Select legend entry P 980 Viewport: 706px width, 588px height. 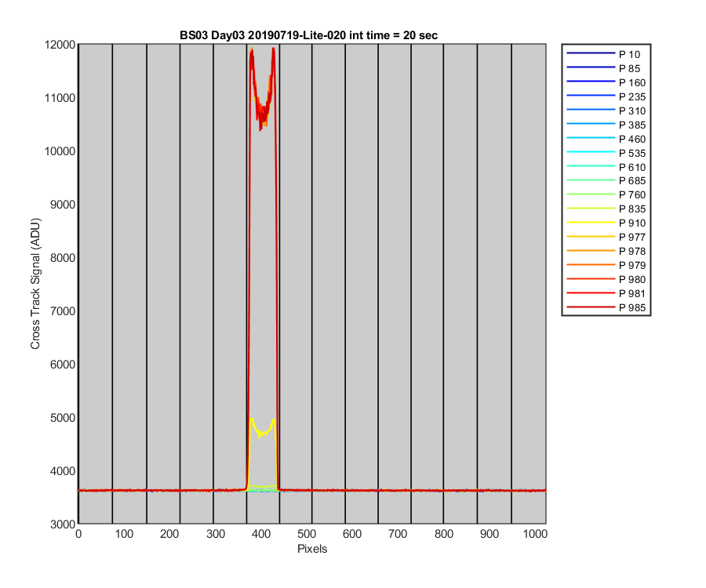pos(606,279)
